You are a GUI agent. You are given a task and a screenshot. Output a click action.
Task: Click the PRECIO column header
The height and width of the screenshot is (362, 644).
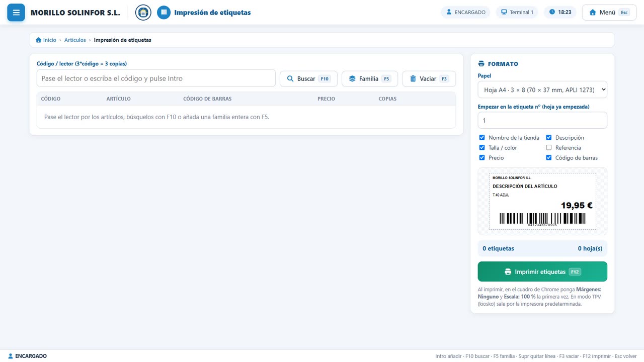[x=326, y=99]
